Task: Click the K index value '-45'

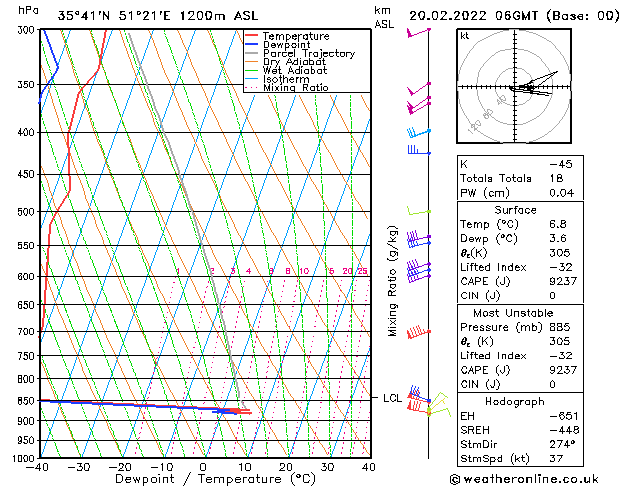Action: (x=561, y=164)
